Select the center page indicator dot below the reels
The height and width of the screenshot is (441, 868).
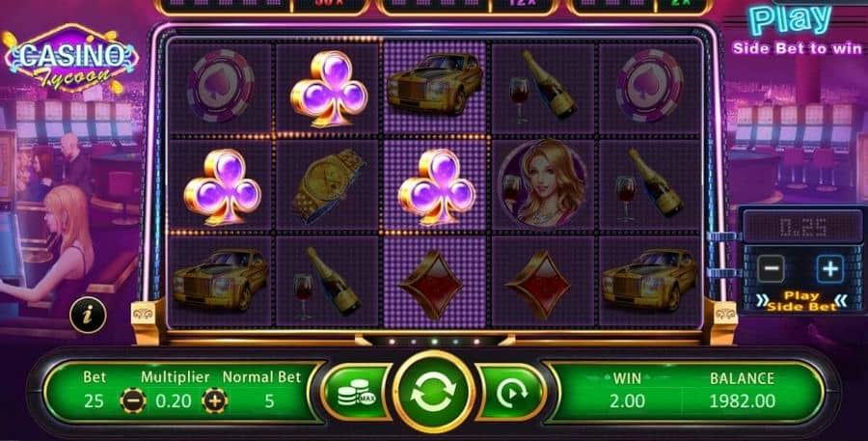435,342
